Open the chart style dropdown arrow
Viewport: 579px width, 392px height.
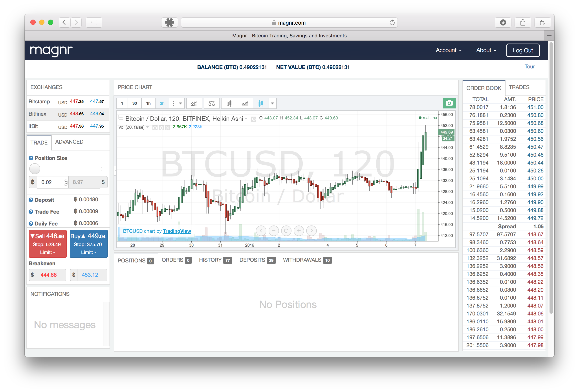(272, 103)
